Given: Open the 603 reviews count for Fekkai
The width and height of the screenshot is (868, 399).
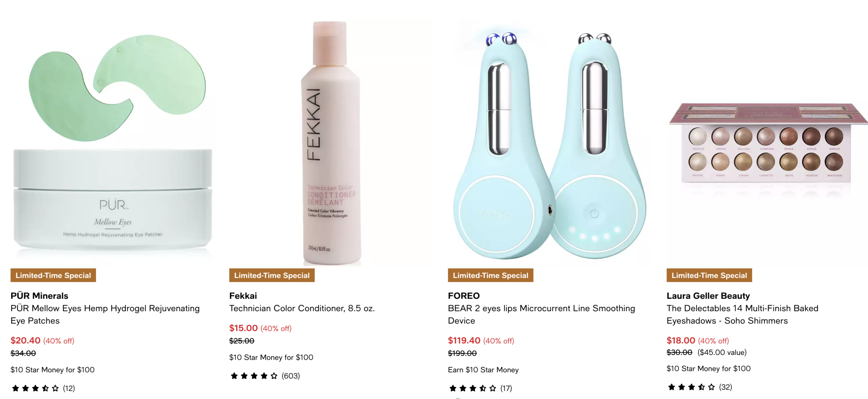Looking at the screenshot, I should pyautogui.click(x=291, y=376).
